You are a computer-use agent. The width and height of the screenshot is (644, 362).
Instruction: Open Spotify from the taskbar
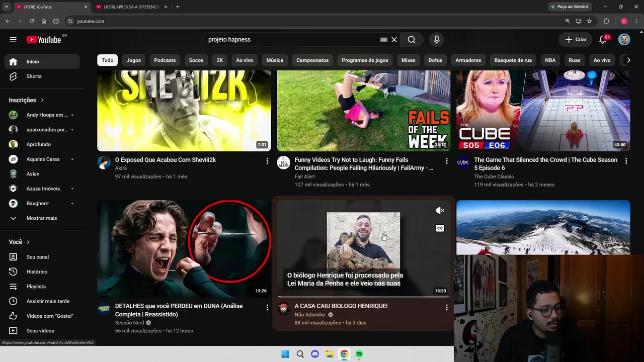[x=359, y=354]
